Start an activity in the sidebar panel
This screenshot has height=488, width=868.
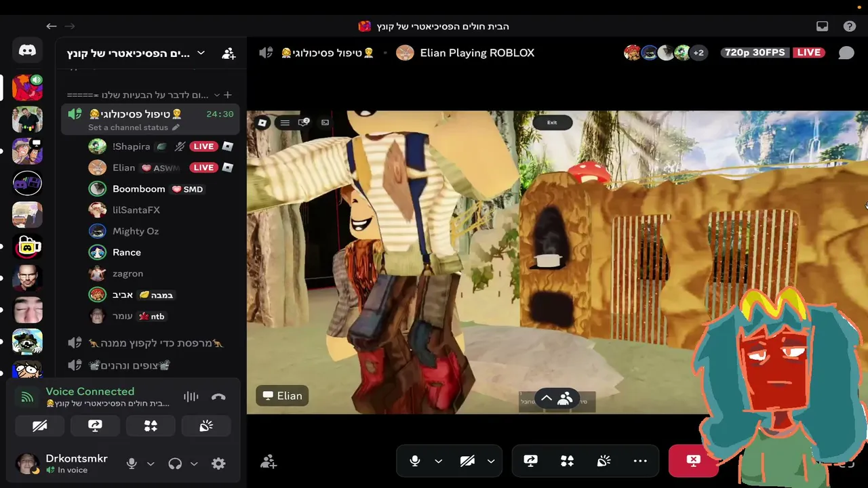[x=151, y=426]
